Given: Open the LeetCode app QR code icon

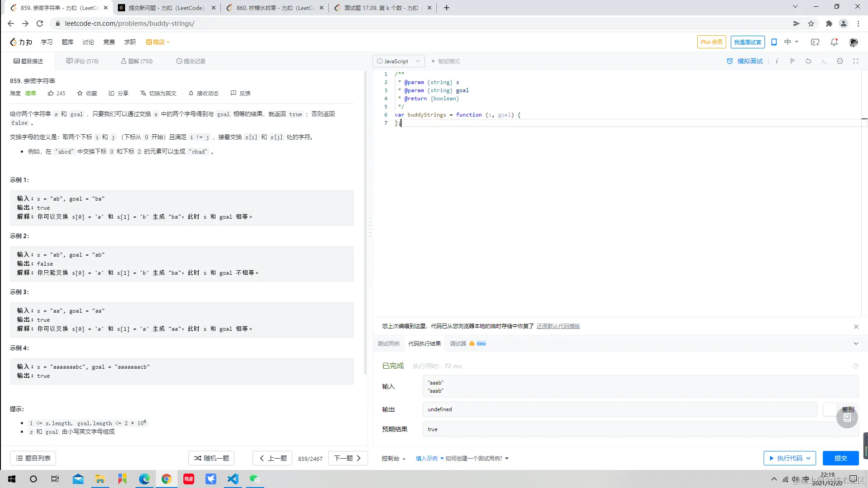Looking at the screenshot, I should pyautogui.click(x=774, y=42).
